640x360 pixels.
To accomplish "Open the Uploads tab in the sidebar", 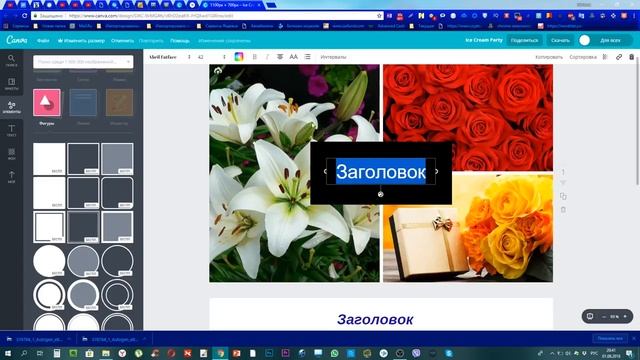I will pyautogui.click(x=11, y=177).
